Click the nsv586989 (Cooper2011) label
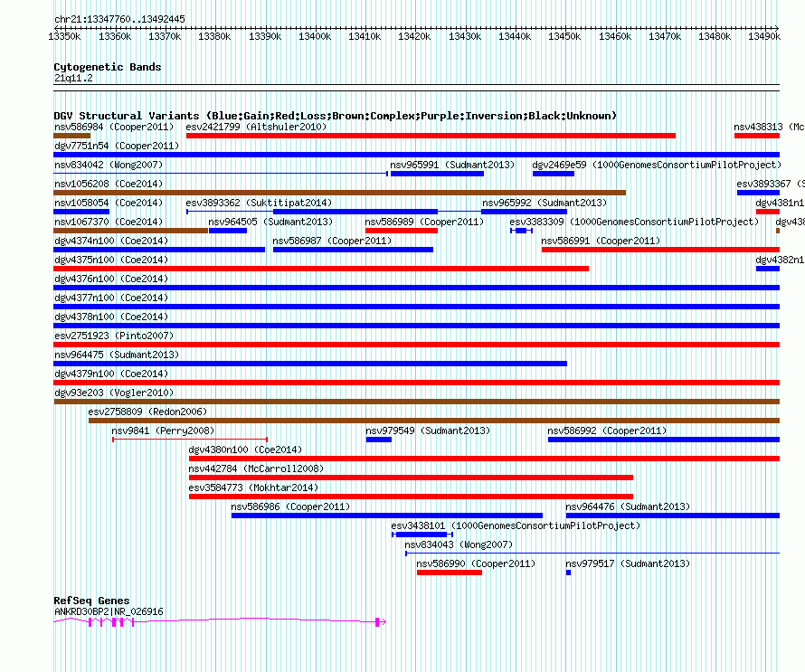 point(424,222)
